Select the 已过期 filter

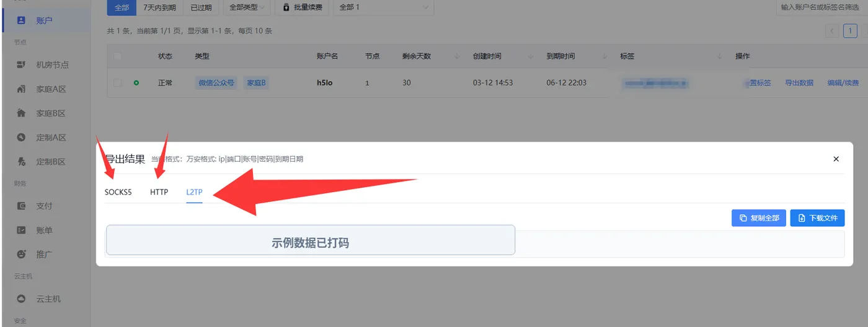pyautogui.click(x=201, y=7)
